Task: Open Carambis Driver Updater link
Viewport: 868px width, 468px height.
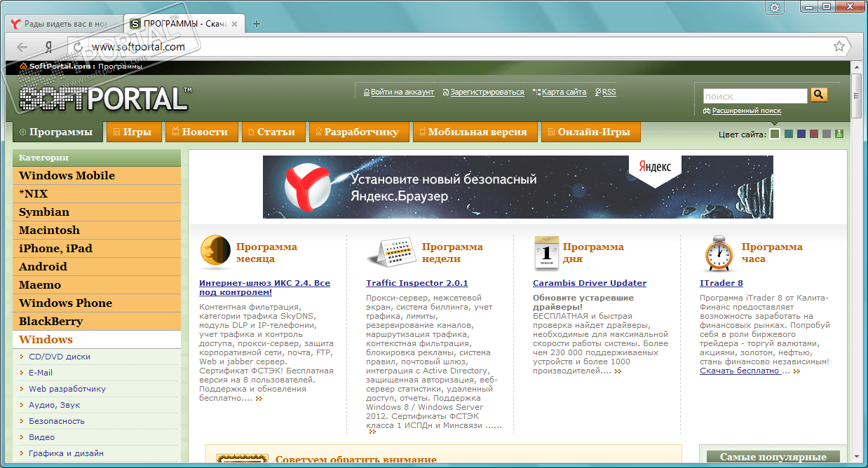Action: click(590, 283)
